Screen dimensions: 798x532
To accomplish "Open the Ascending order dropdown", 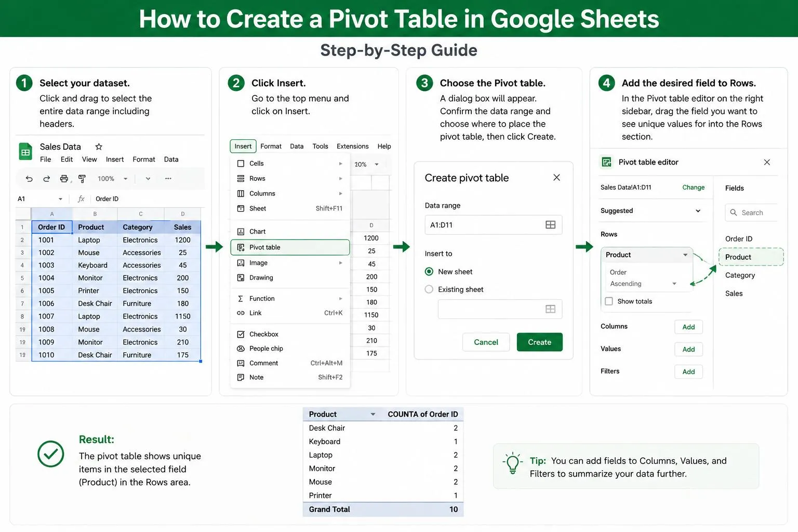I will 674,284.
